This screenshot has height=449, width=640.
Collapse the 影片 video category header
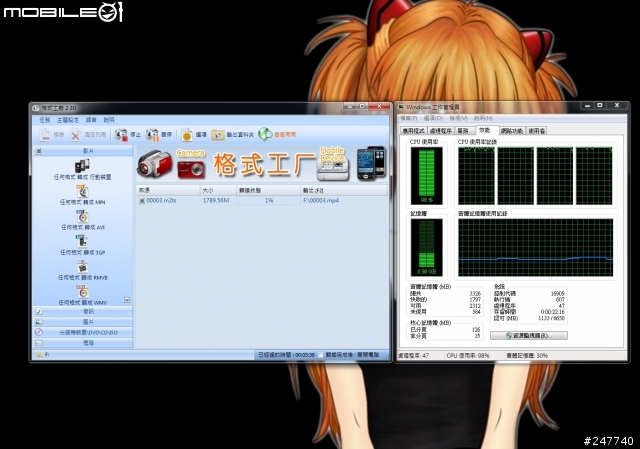click(83, 151)
